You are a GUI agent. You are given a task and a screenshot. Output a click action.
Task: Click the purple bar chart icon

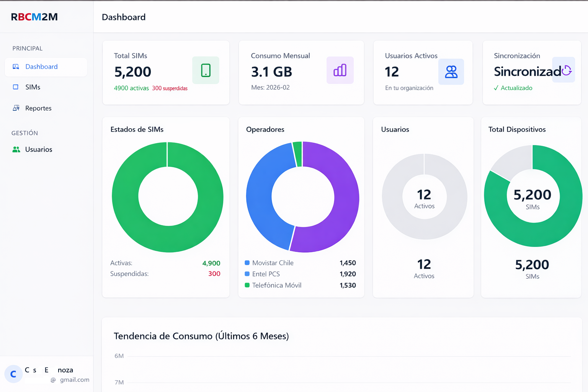[x=340, y=70]
